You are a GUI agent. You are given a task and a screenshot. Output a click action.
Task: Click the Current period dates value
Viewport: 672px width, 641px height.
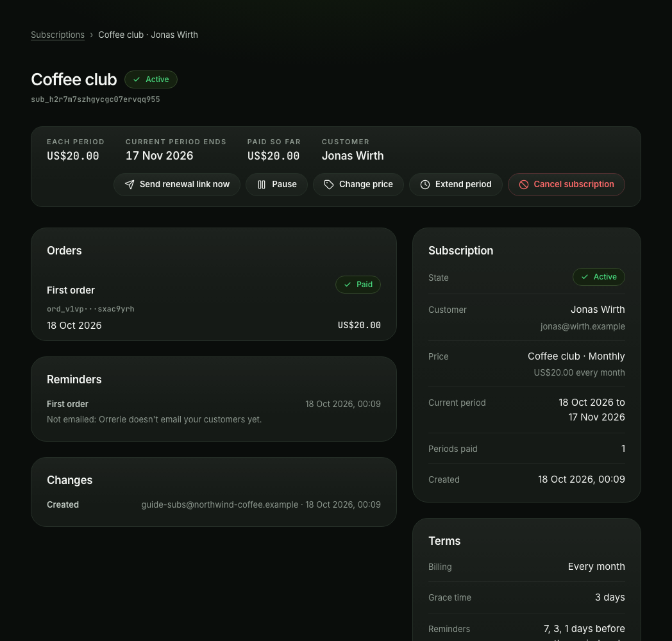tap(591, 410)
